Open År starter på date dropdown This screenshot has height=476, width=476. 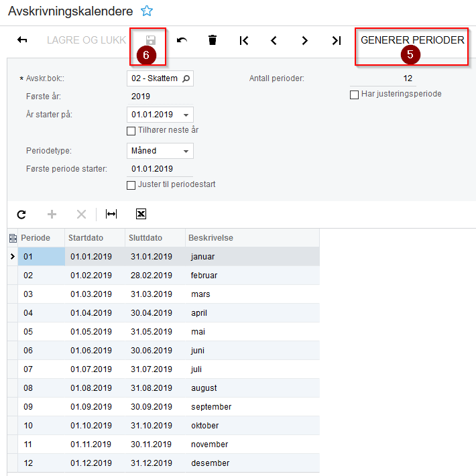[186, 115]
